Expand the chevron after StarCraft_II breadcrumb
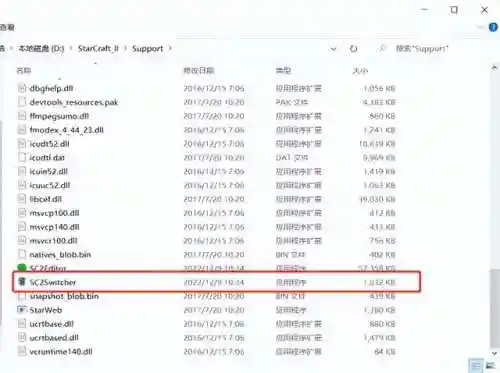The width and height of the screenshot is (500, 373). coord(126,49)
